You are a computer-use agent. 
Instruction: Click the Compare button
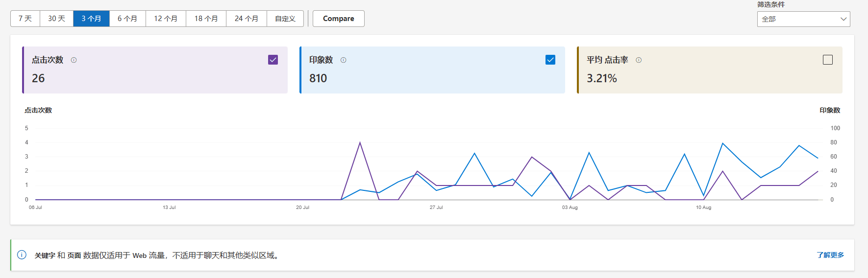338,19
